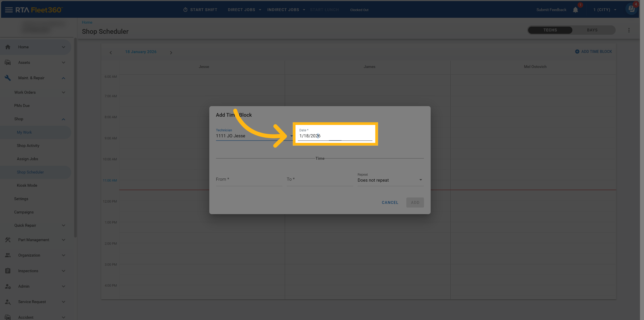This screenshot has height=320, width=644.
Task: Open the hamburger navigation menu
Action: (9, 10)
